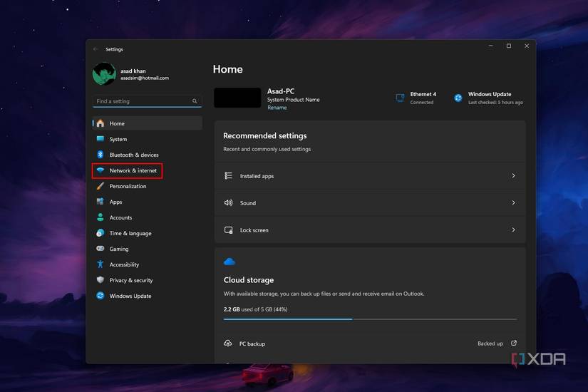Click the Windows Update sidebar sync icon
This screenshot has height=392, width=588.
point(100,296)
